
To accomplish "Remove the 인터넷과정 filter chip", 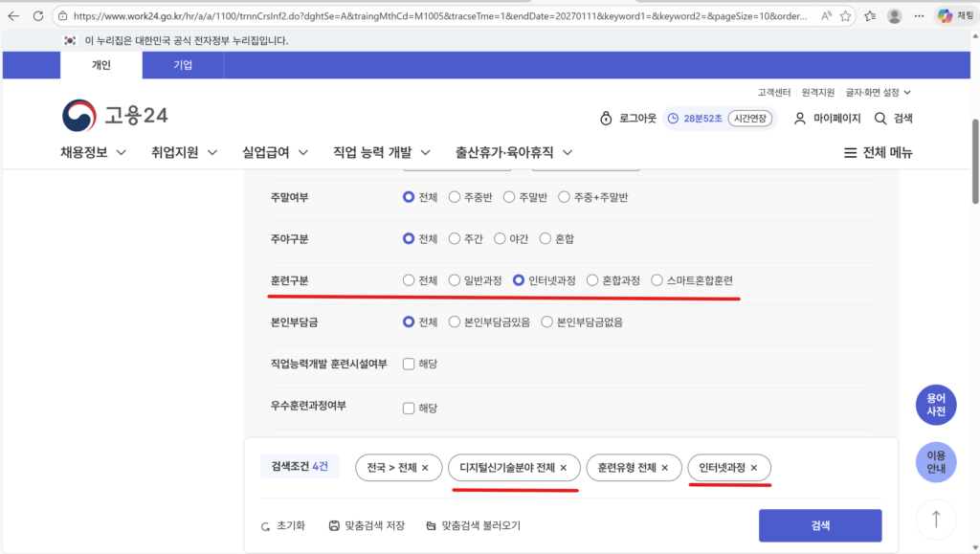I will [x=755, y=468].
